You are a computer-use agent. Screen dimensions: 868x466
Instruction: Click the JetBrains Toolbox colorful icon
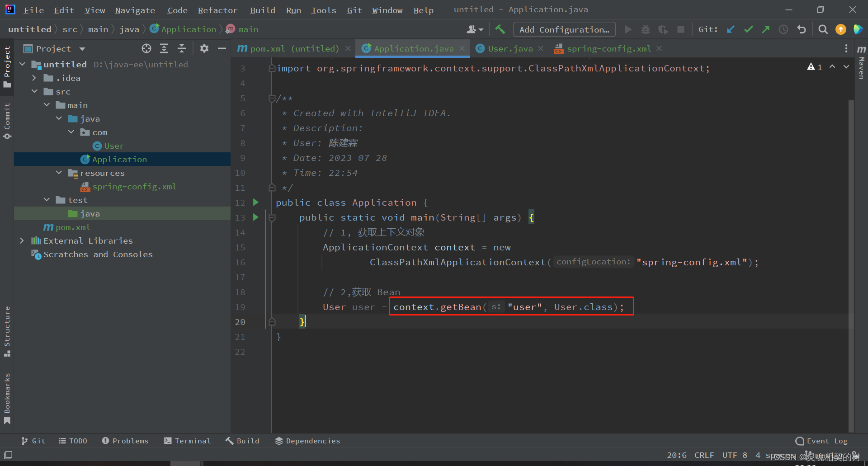[x=858, y=29]
